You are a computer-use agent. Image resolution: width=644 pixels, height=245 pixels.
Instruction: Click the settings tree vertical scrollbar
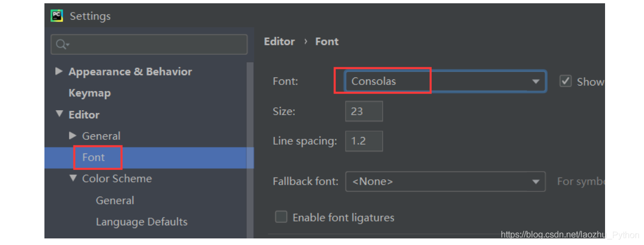pos(250,150)
